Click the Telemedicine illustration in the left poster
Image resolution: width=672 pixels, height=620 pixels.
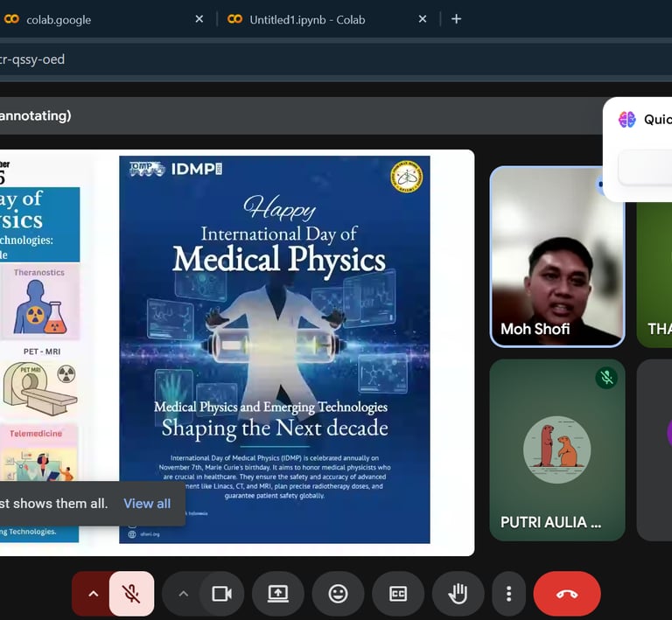pyautogui.click(x=39, y=463)
